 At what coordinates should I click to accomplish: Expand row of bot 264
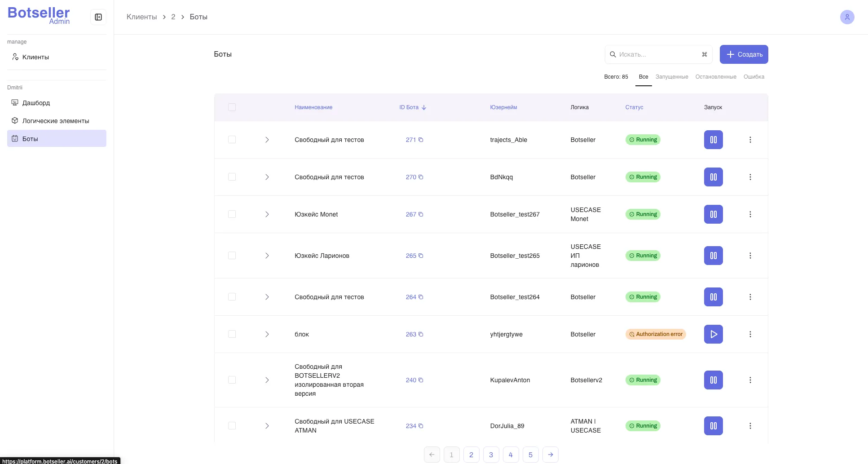tap(267, 297)
